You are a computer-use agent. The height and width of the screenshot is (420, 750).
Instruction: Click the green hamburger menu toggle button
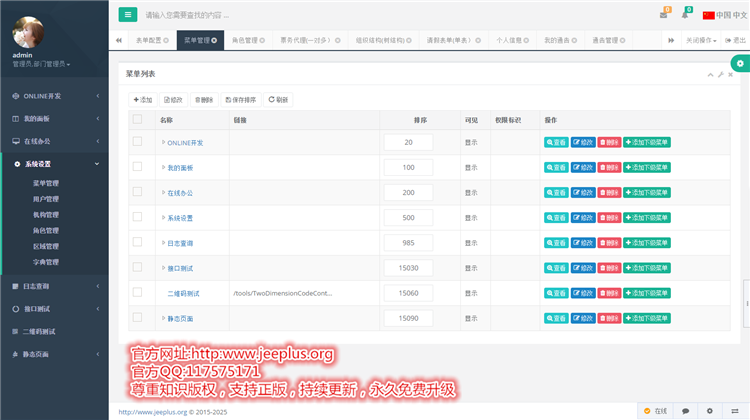tap(127, 14)
